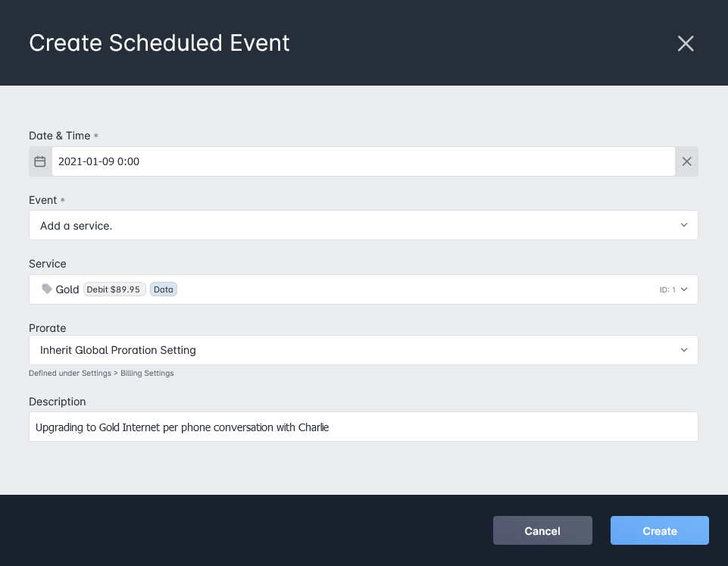Click the Data badge in Service

(164, 289)
